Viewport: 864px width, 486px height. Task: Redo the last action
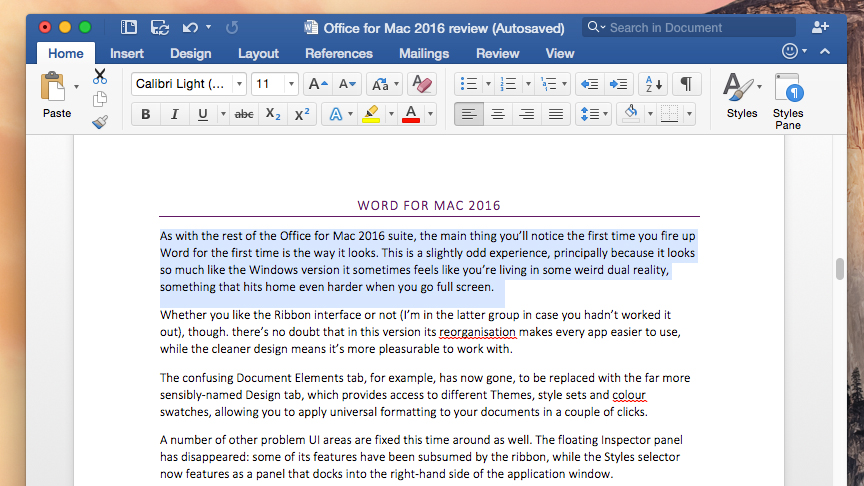[232, 28]
